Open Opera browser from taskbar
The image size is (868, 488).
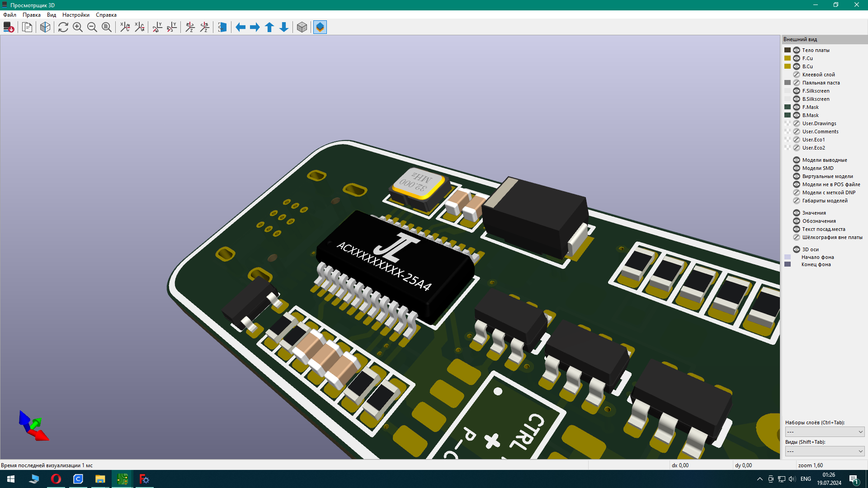click(56, 479)
